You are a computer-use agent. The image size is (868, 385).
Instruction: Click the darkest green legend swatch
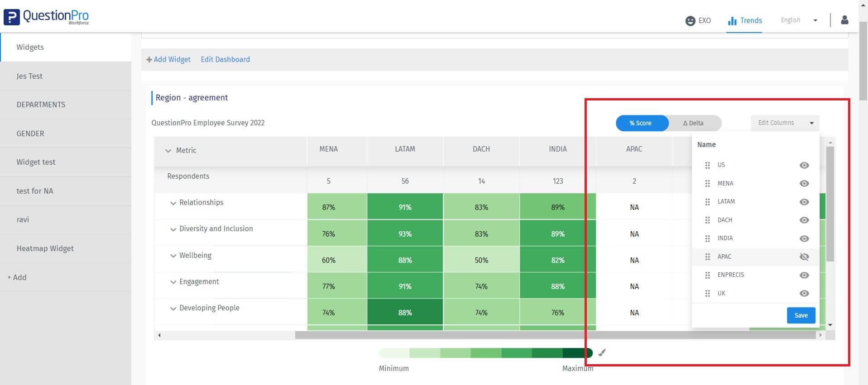click(577, 353)
